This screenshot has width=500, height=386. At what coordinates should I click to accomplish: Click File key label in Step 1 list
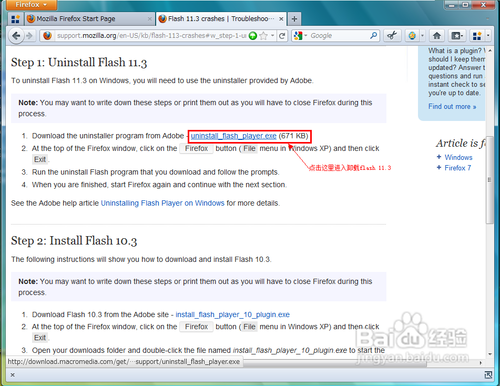tap(249, 148)
